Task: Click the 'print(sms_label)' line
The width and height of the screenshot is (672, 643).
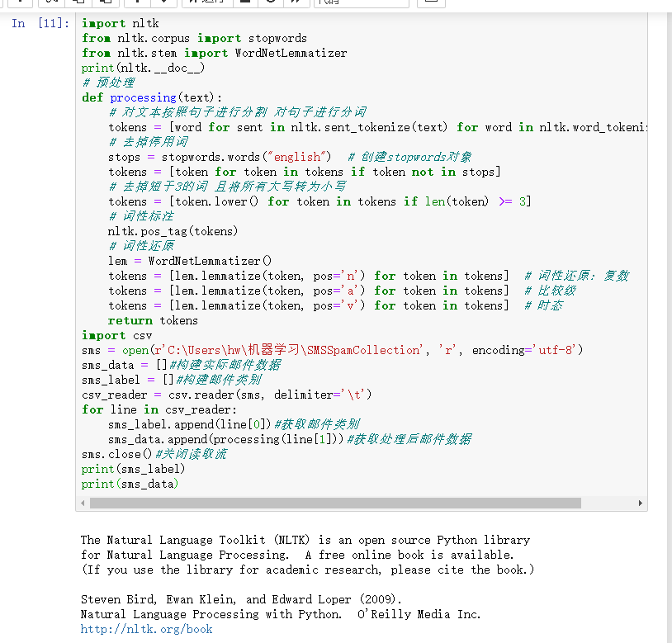Action: click(133, 469)
